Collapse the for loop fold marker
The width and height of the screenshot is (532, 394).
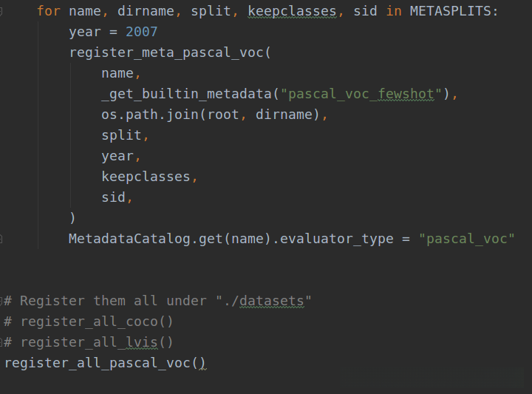(2, 12)
